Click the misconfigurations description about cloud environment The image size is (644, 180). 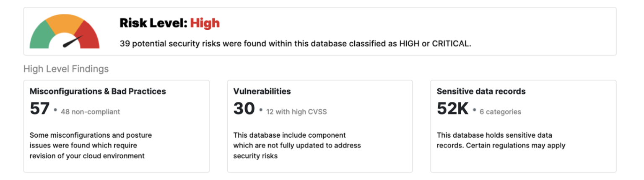tap(91, 146)
